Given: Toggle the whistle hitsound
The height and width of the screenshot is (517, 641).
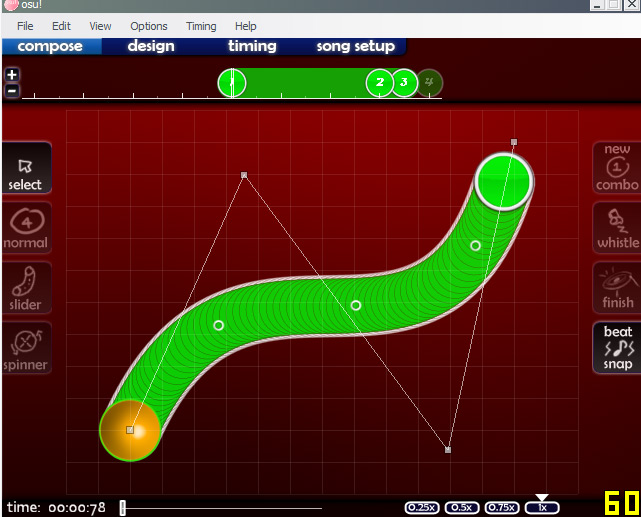Looking at the screenshot, I should [x=616, y=228].
